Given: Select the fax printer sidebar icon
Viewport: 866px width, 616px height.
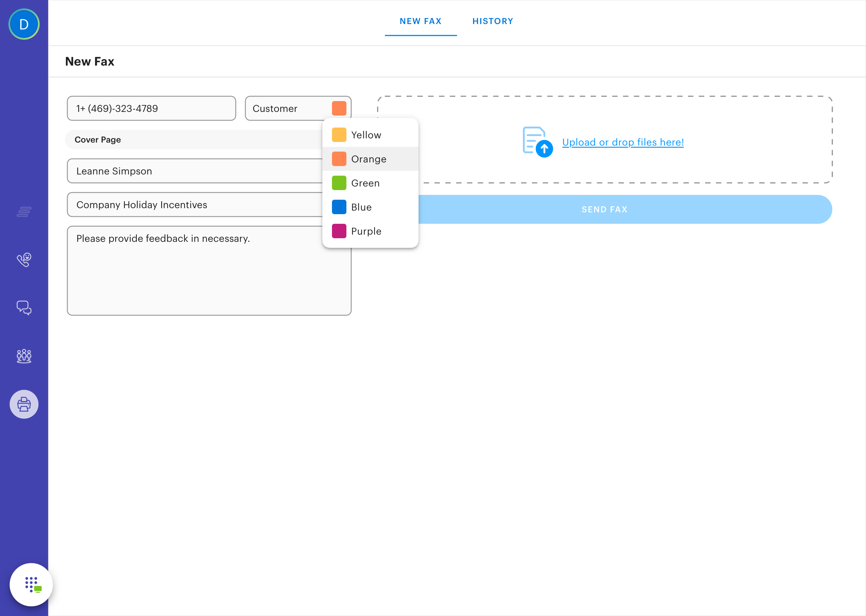Looking at the screenshot, I should [x=24, y=404].
